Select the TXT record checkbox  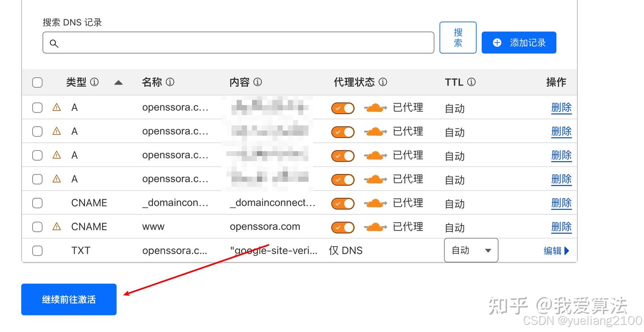38,251
